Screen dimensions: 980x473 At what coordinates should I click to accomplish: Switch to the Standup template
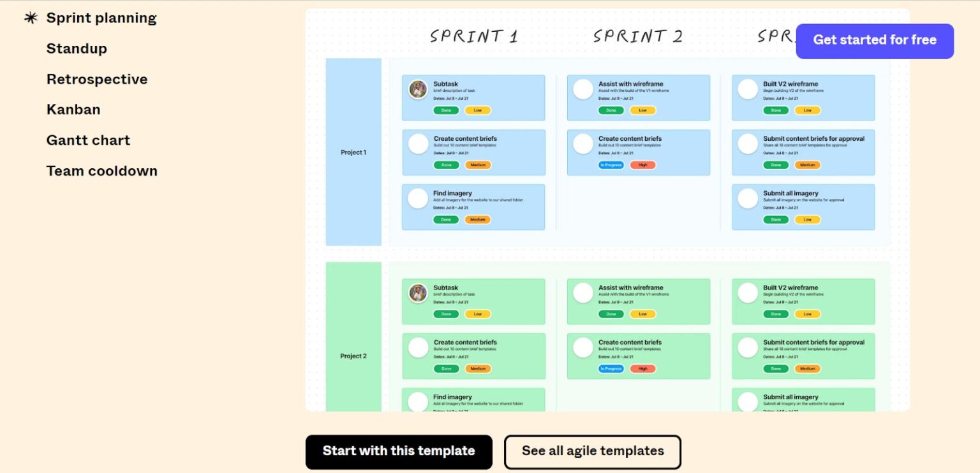click(x=77, y=48)
